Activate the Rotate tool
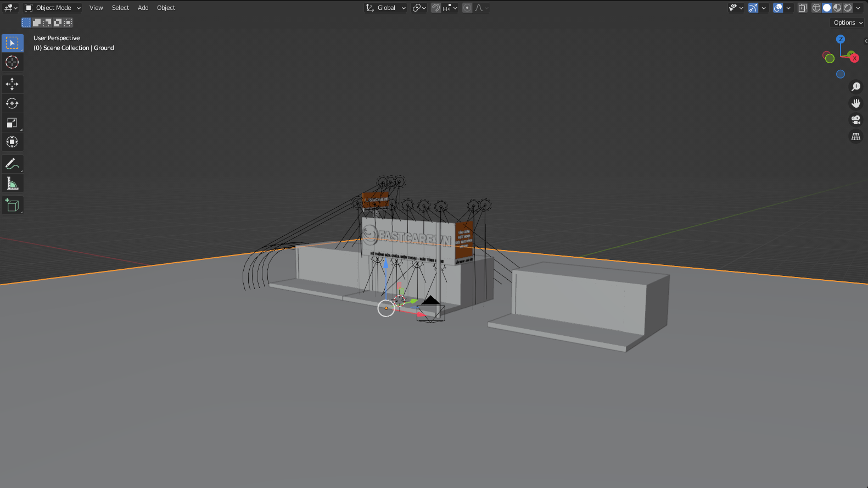This screenshot has width=868, height=488. coord(12,103)
